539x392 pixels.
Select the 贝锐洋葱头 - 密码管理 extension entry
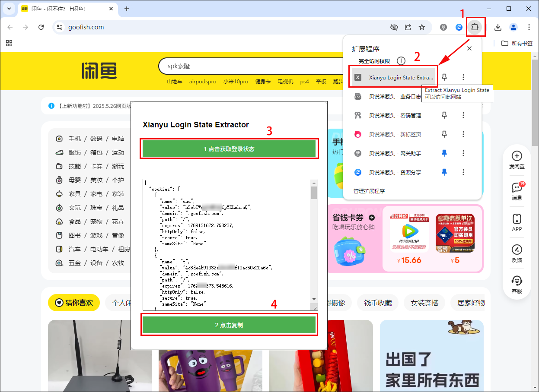coord(393,115)
